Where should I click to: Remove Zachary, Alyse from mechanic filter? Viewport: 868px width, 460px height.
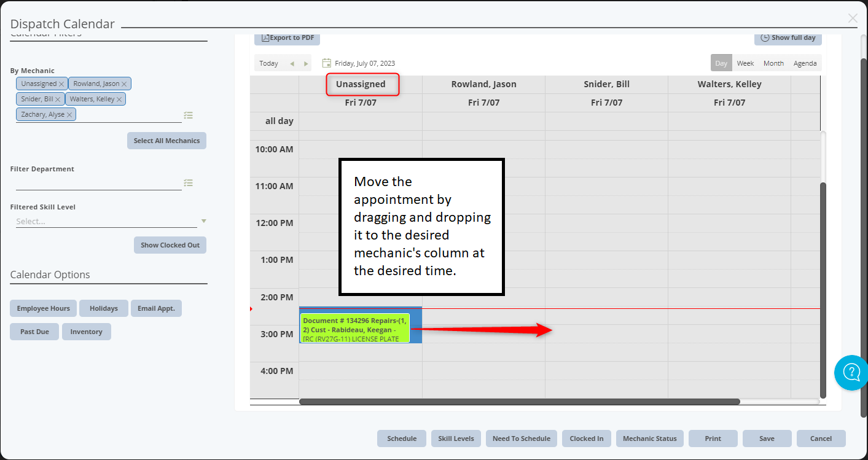tap(69, 115)
